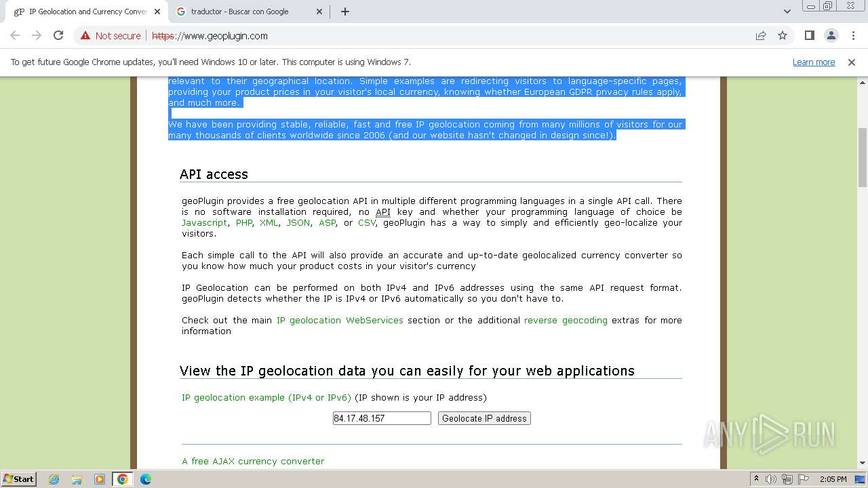Click scrollbar up arrow
Screen dimensions: 868x488
click(x=863, y=81)
